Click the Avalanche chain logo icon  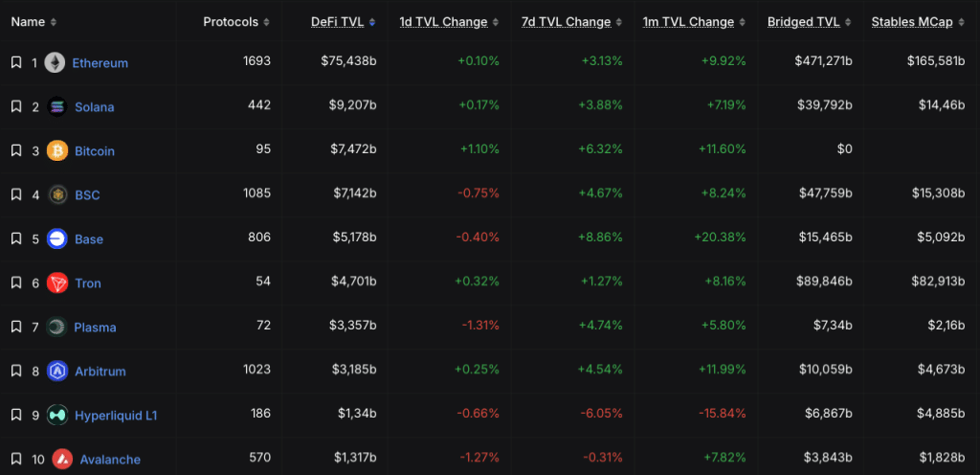pos(62,459)
